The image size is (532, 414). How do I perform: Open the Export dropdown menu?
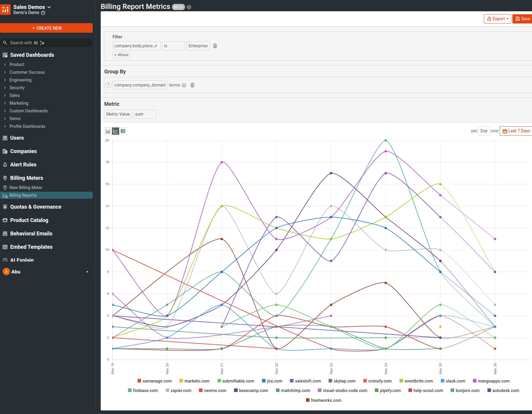497,18
